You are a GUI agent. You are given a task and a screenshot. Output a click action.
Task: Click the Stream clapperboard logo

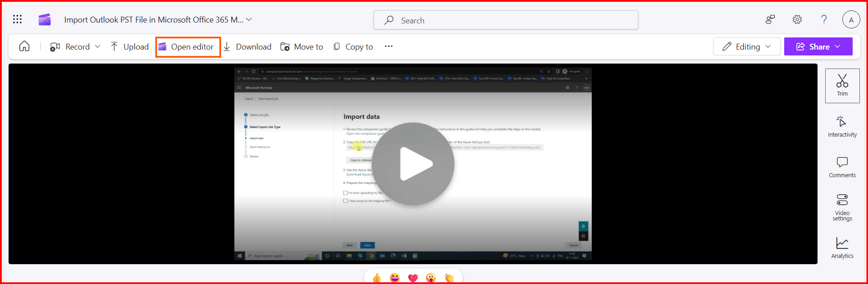[x=44, y=19]
